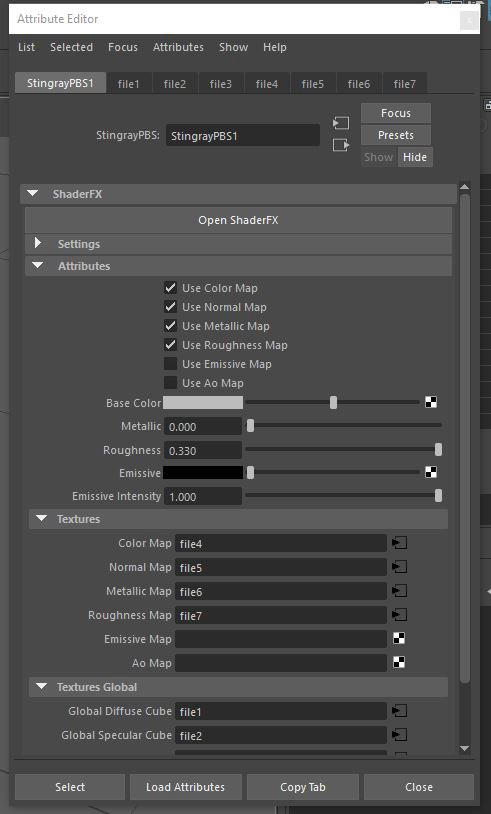Open the Selected menu
491x814 pixels.
pyautogui.click(x=72, y=47)
